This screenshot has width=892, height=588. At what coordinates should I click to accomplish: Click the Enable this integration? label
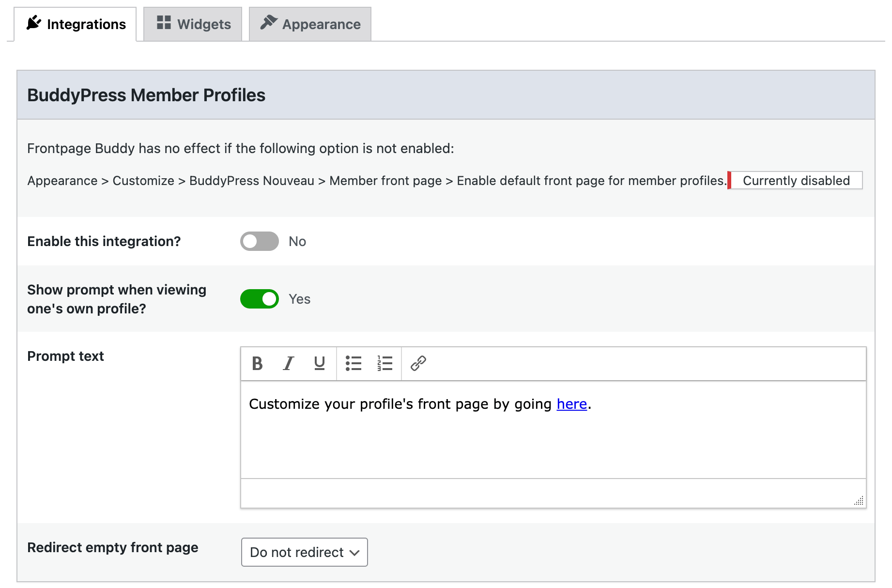[104, 241]
